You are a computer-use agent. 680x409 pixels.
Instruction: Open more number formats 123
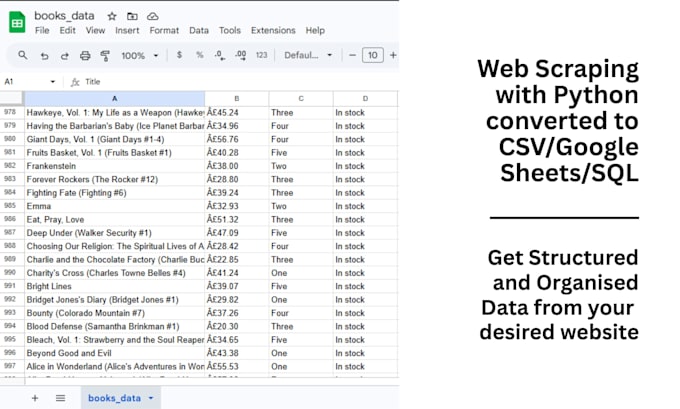point(262,55)
